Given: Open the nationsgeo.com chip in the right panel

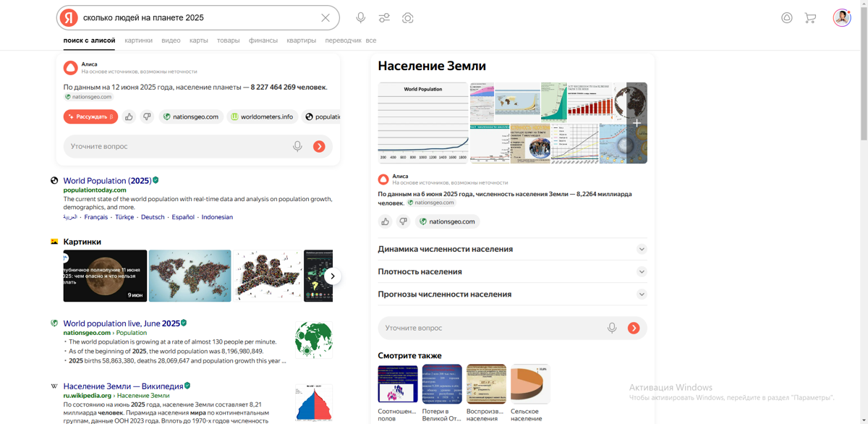Looking at the screenshot, I should pos(447,221).
